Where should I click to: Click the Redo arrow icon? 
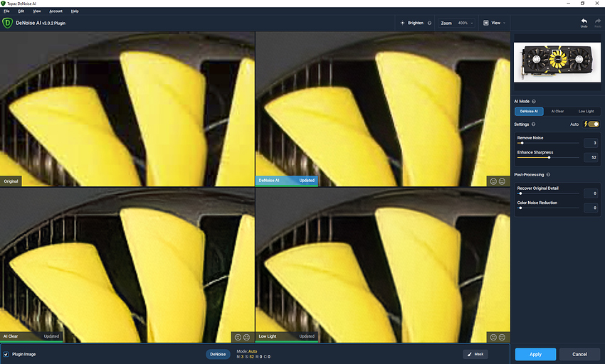tap(598, 21)
